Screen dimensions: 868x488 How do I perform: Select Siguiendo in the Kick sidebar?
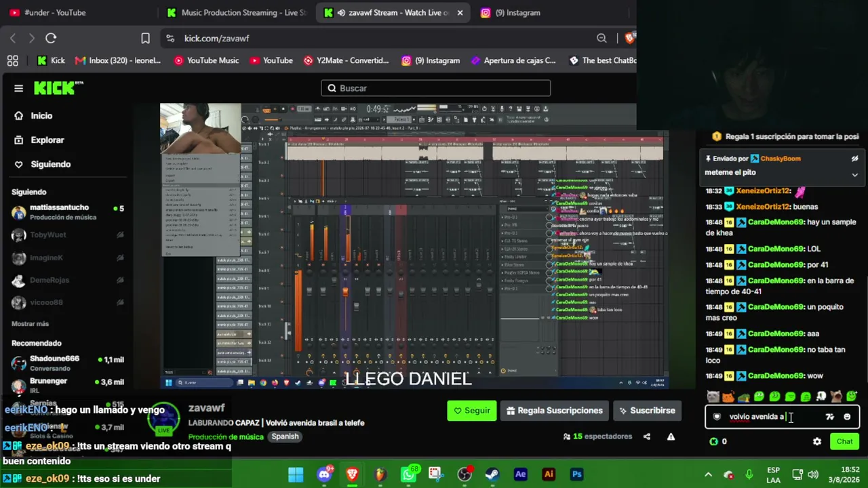coord(50,165)
